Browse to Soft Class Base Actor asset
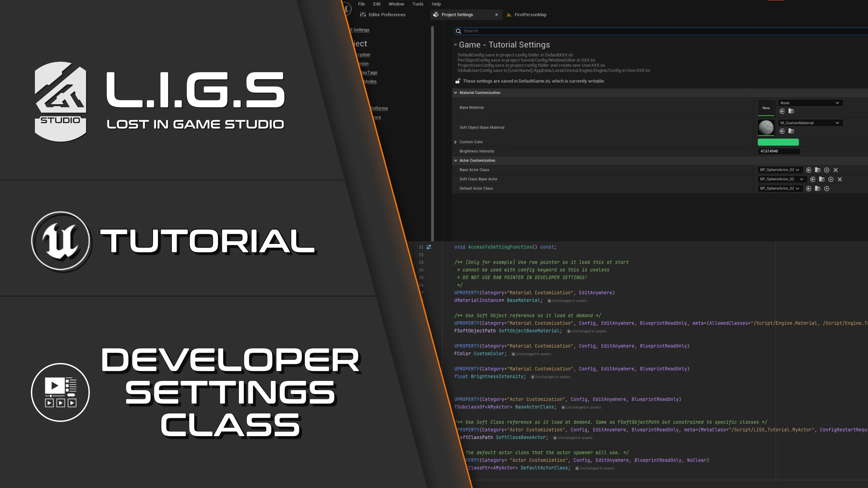Screen dimensions: 868x488 coord(822,179)
